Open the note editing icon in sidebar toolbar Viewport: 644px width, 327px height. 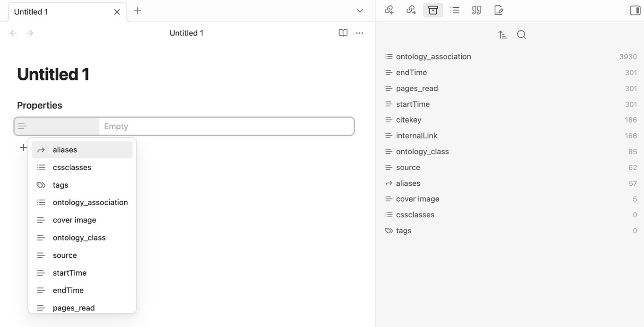498,10
